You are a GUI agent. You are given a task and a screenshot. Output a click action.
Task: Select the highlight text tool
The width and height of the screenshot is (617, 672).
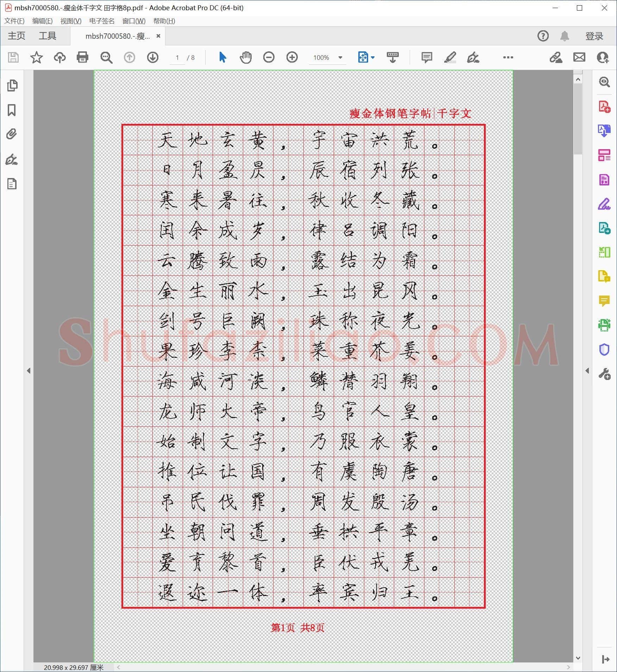(x=450, y=57)
